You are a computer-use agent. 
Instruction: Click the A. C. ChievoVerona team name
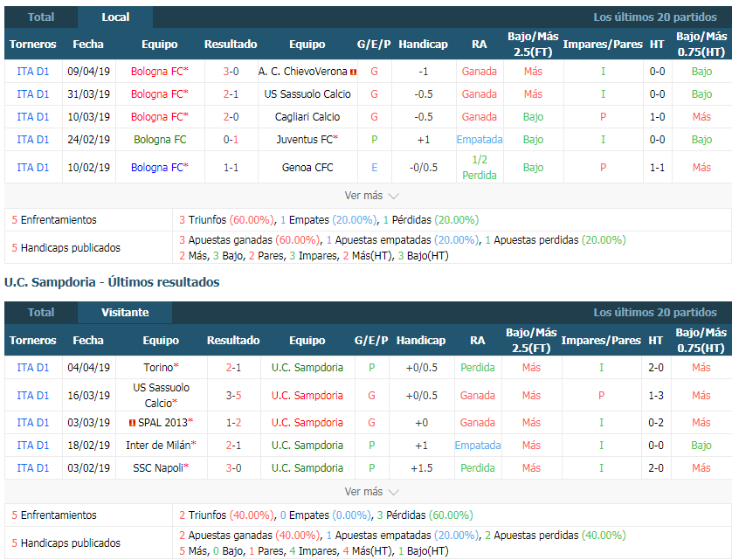click(302, 72)
